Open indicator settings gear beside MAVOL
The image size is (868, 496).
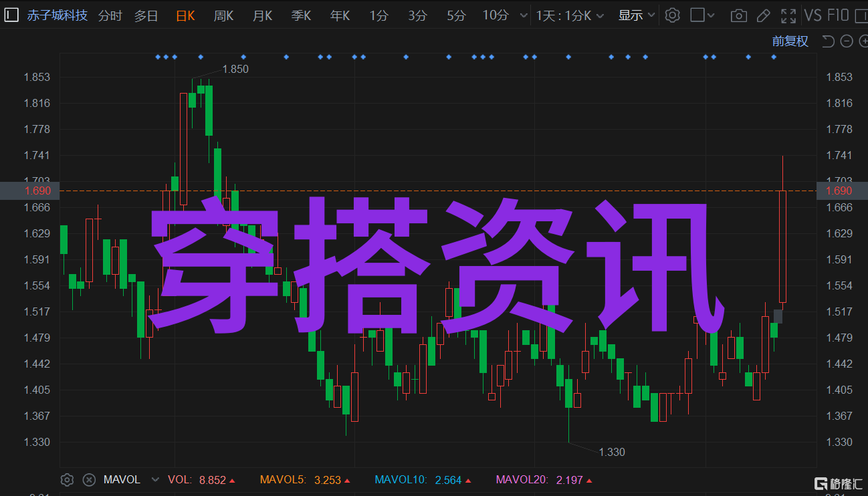[67, 480]
